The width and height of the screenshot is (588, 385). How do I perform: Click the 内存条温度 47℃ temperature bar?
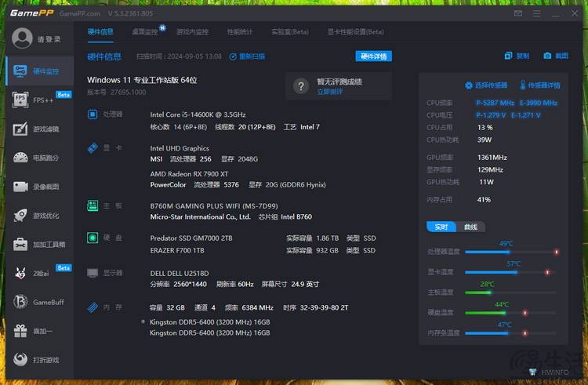pyautogui.click(x=511, y=333)
